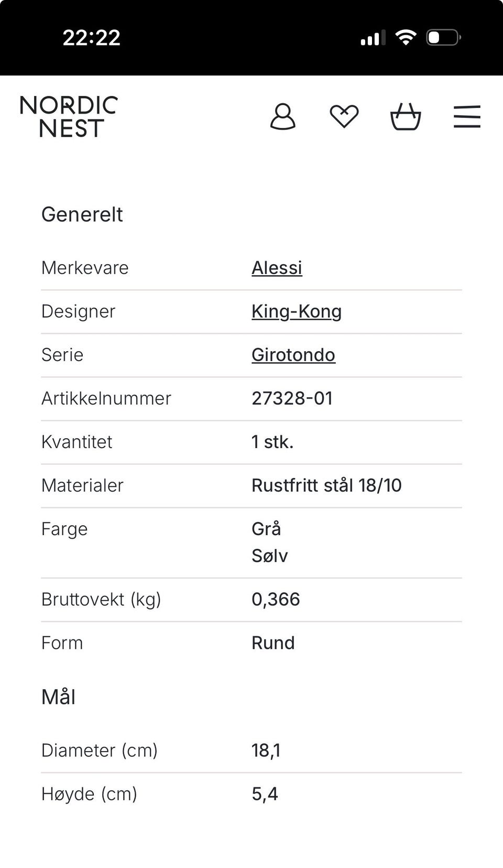503x868 pixels.
Task: Click the Generelt section heading
Action: [82, 214]
